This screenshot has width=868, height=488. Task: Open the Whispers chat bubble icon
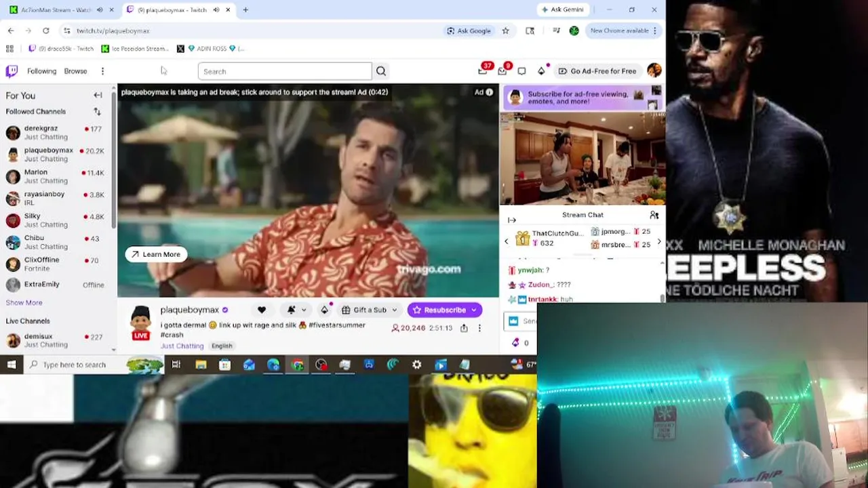click(521, 71)
